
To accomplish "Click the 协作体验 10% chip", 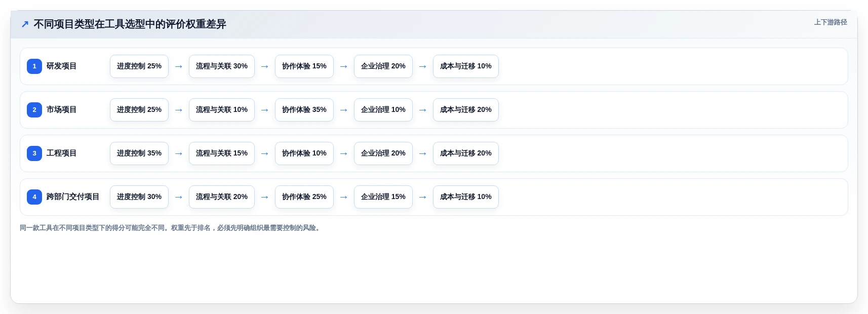I will 304,153.
